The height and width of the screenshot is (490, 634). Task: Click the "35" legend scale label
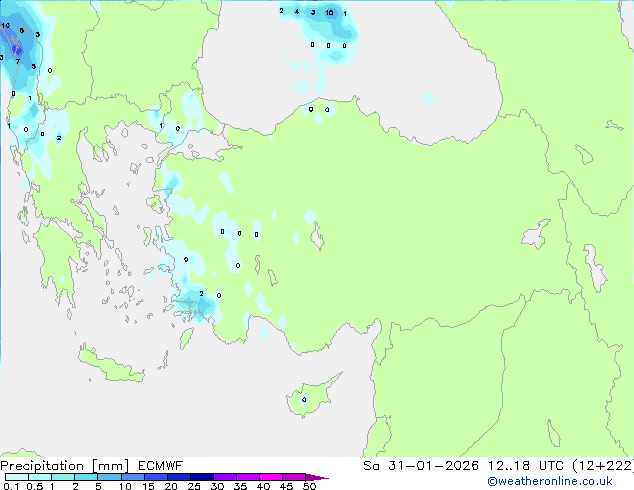(x=240, y=486)
